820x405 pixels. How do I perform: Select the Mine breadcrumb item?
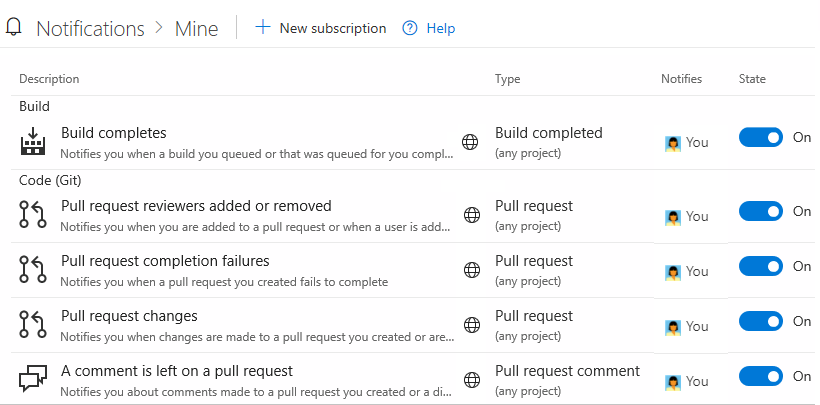(196, 28)
